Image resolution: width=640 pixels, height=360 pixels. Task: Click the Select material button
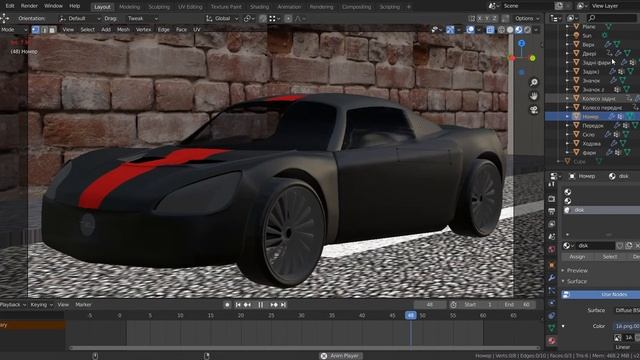click(x=610, y=256)
